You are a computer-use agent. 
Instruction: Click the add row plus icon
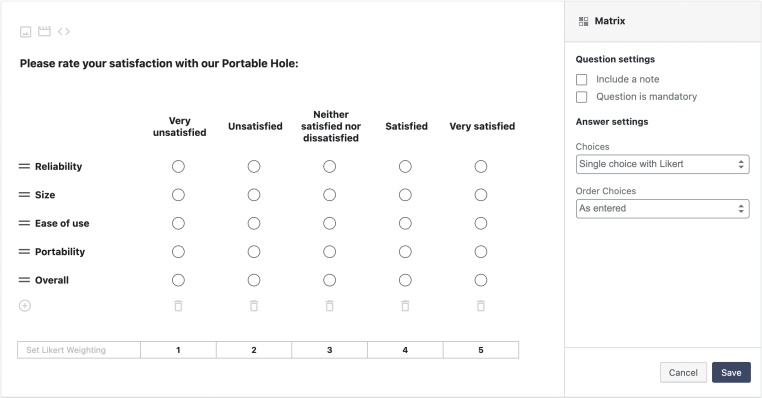click(25, 306)
